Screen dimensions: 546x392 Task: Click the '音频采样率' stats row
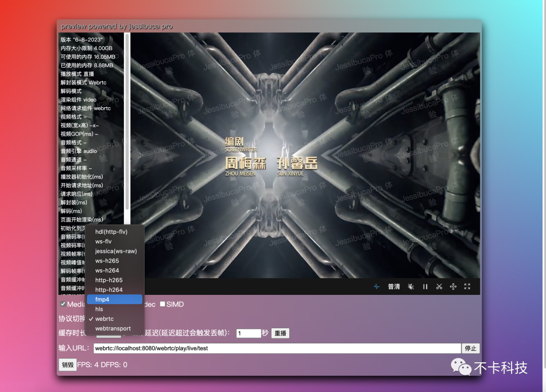[x=76, y=168]
